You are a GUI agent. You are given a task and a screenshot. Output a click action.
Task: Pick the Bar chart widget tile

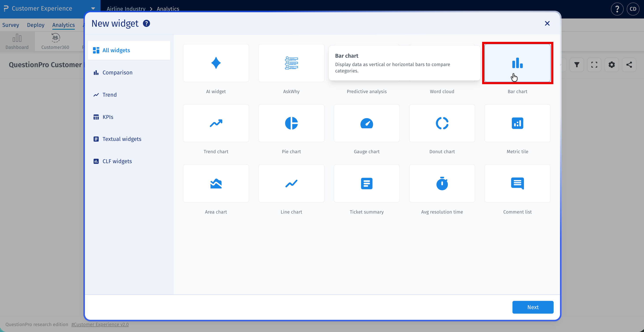click(517, 63)
